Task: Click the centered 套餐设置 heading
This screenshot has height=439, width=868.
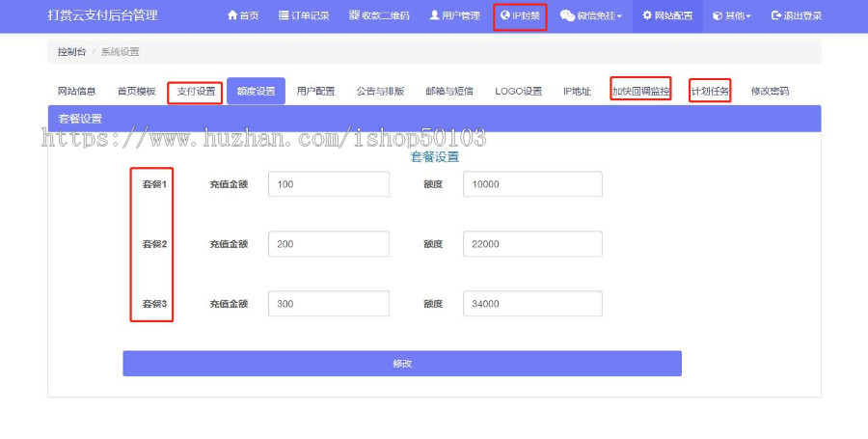Action: 435,157
